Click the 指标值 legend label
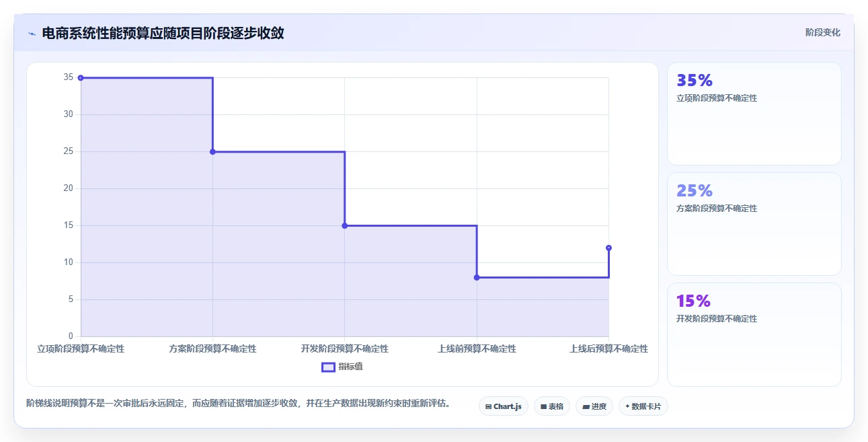868x442 pixels. click(351, 367)
